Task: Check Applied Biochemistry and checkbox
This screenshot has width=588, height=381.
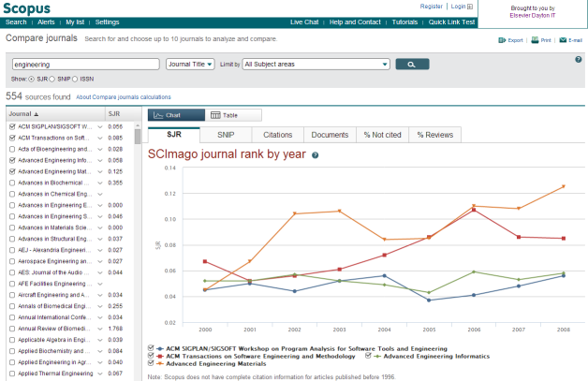Action: [12, 351]
